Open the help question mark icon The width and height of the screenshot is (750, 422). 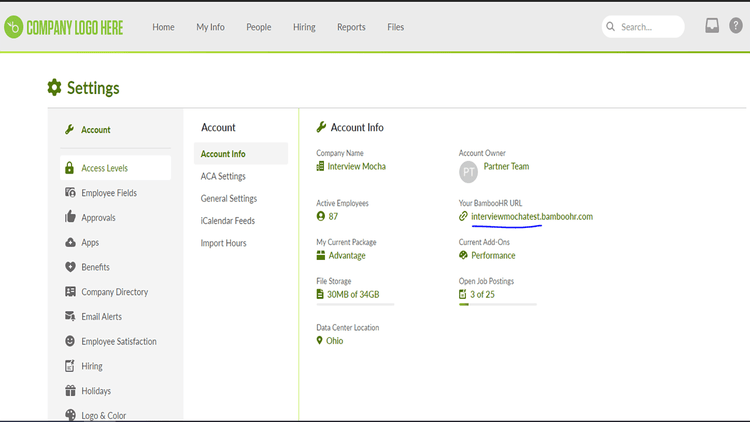736,25
